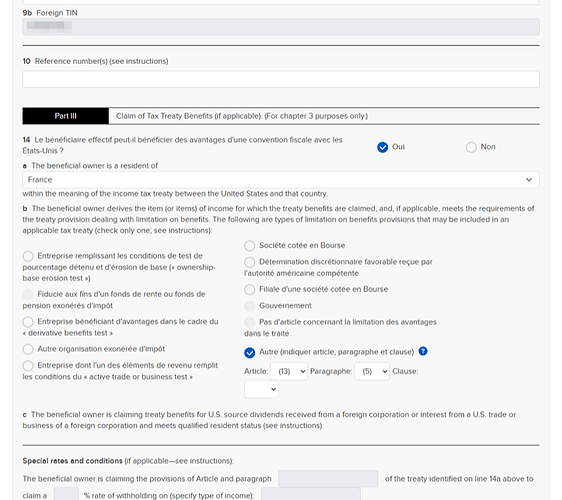Image resolution: width=562 pixels, height=500 pixels.
Task: Click the percent rate of withholding field
Action: (x=66, y=495)
